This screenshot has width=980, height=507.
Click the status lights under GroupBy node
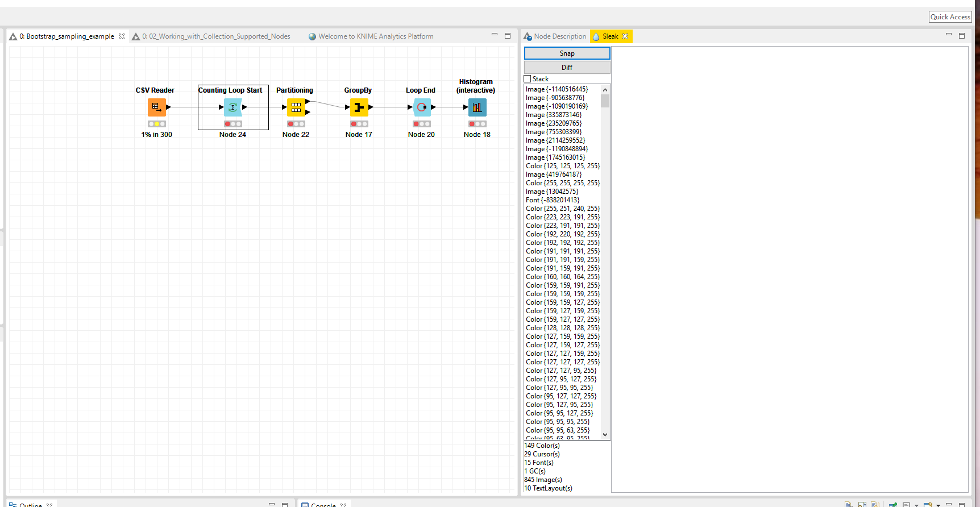[x=359, y=124]
